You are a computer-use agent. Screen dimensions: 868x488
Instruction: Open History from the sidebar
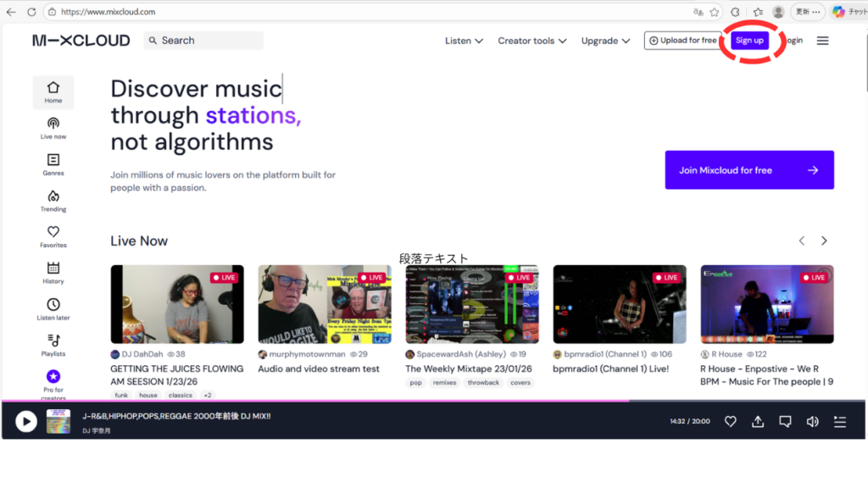coord(53,273)
